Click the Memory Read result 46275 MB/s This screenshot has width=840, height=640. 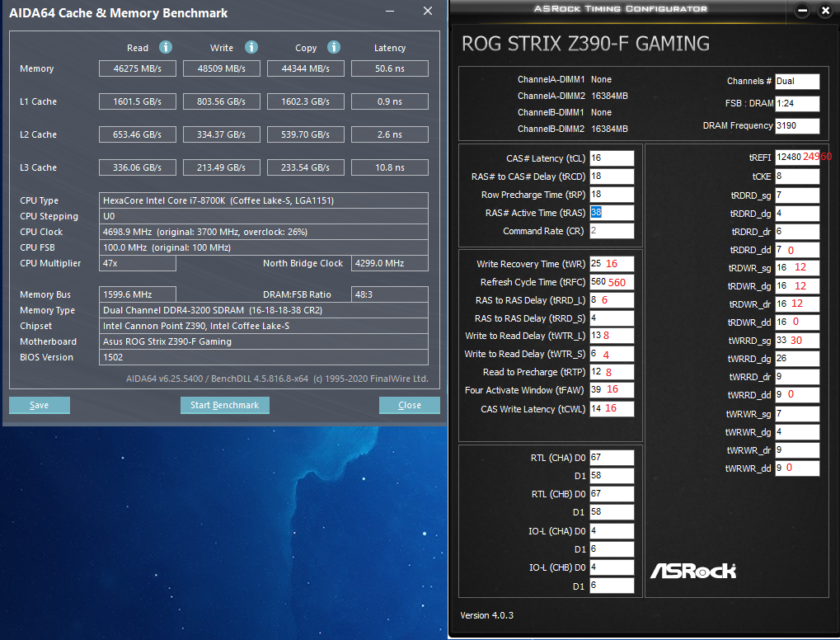(x=137, y=68)
